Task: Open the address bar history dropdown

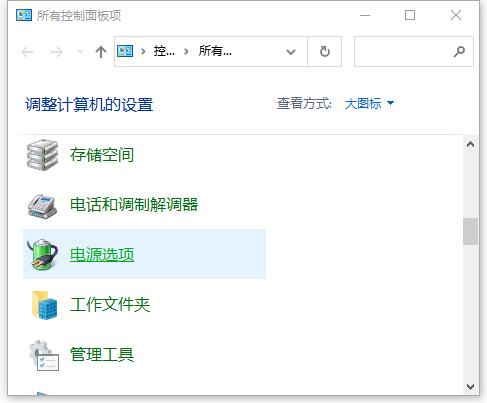Action: (291, 52)
